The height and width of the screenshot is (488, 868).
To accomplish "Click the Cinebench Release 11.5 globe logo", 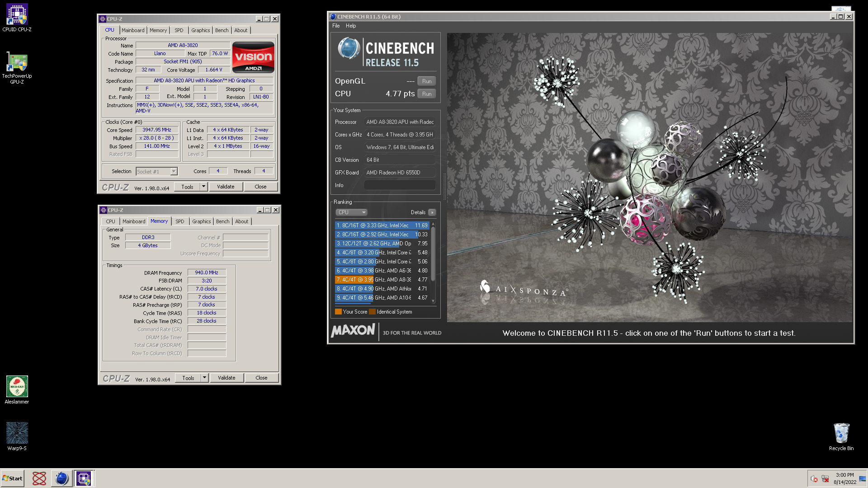I will coord(349,49).
